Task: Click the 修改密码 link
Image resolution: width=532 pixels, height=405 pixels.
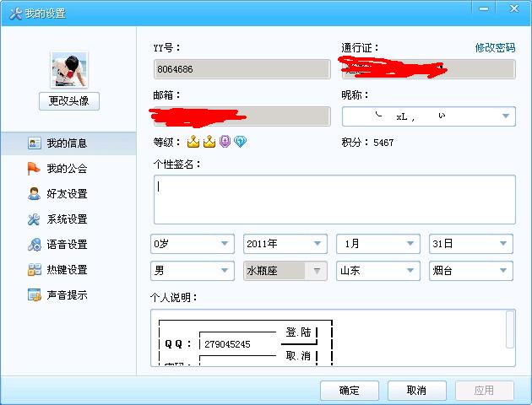Action: click(495, 48)
